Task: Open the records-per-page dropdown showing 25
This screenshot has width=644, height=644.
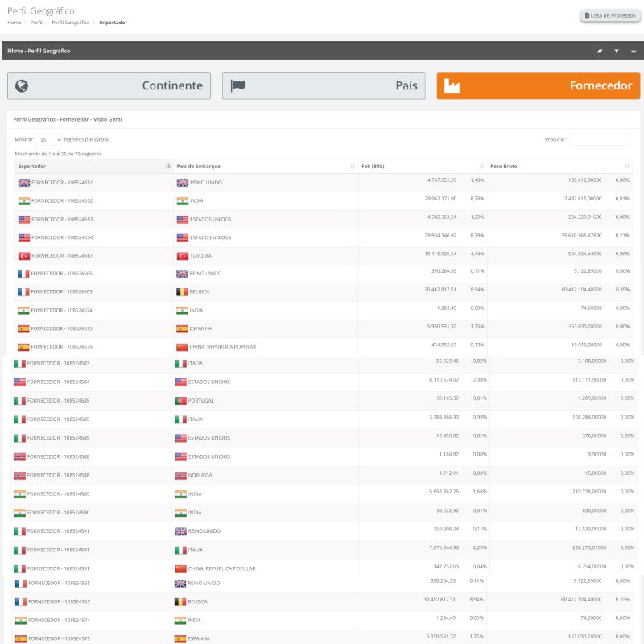Action: click(x=48, y=139)
